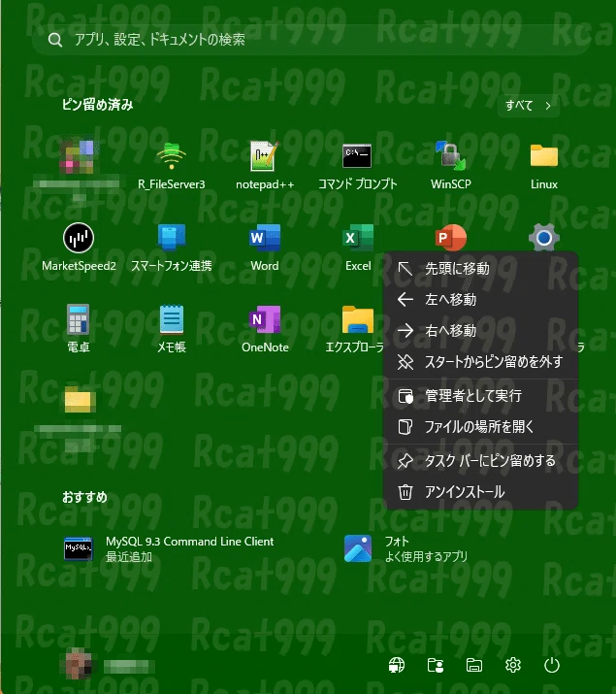The image size is (616, 694).
Task: Launch Word from pinned apps
Action: [x=265, y=247]
